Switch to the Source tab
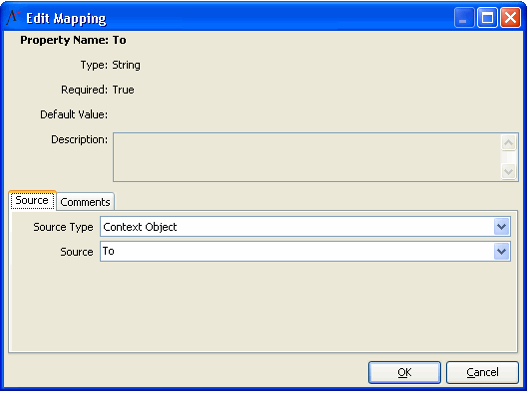The image size is (528, 396). coord(32,201)
